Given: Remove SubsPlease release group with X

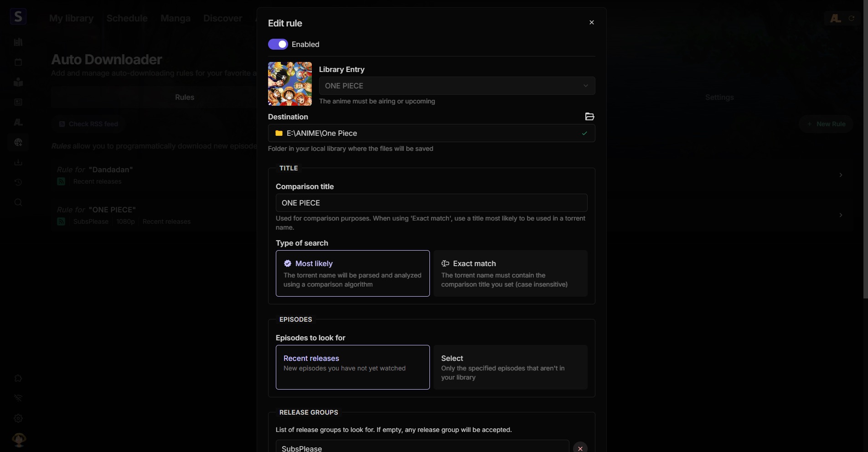Looking at the screenshot, I should click(x=580, y=448).
